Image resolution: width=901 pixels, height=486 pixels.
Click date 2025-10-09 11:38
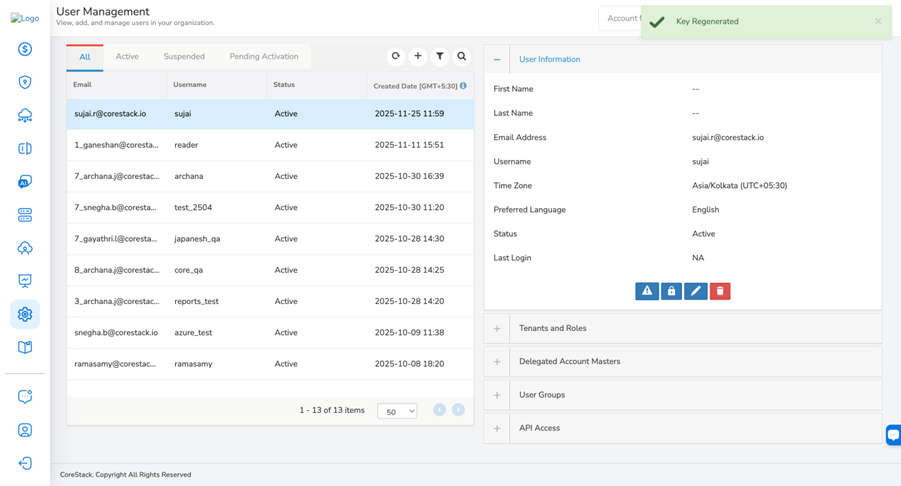(x=409, y=333)
